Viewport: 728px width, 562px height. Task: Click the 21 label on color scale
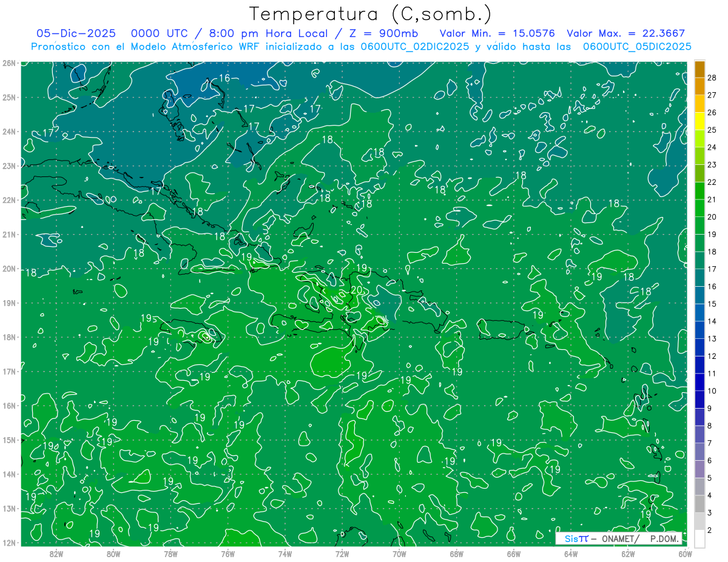[x=712, y=199]
